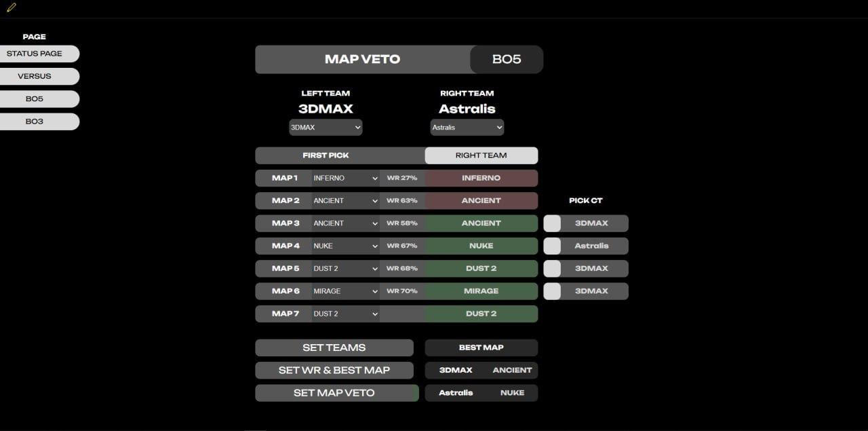Click the MAP VETO header title
This screenshot has height=431, width=868.
363,59
